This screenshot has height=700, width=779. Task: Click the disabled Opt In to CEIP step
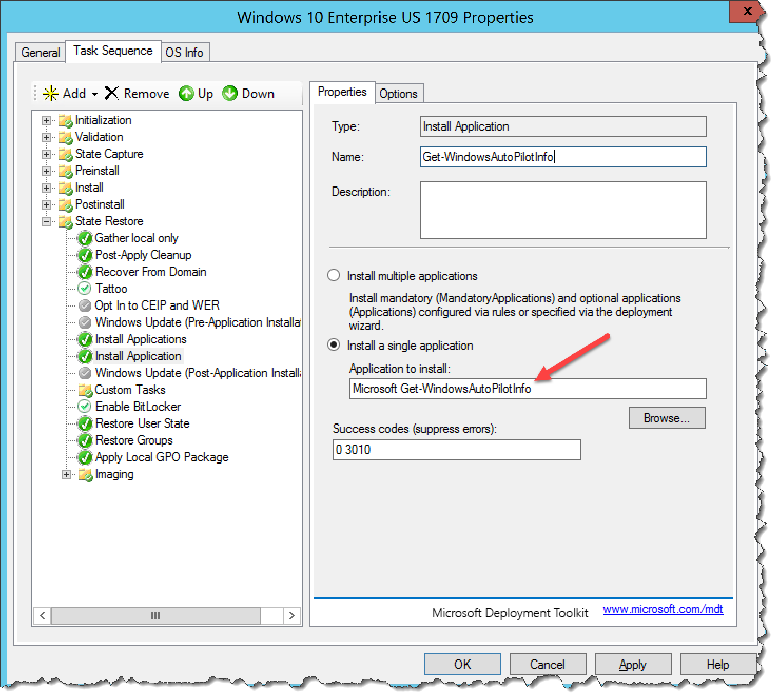click(157, 305)
